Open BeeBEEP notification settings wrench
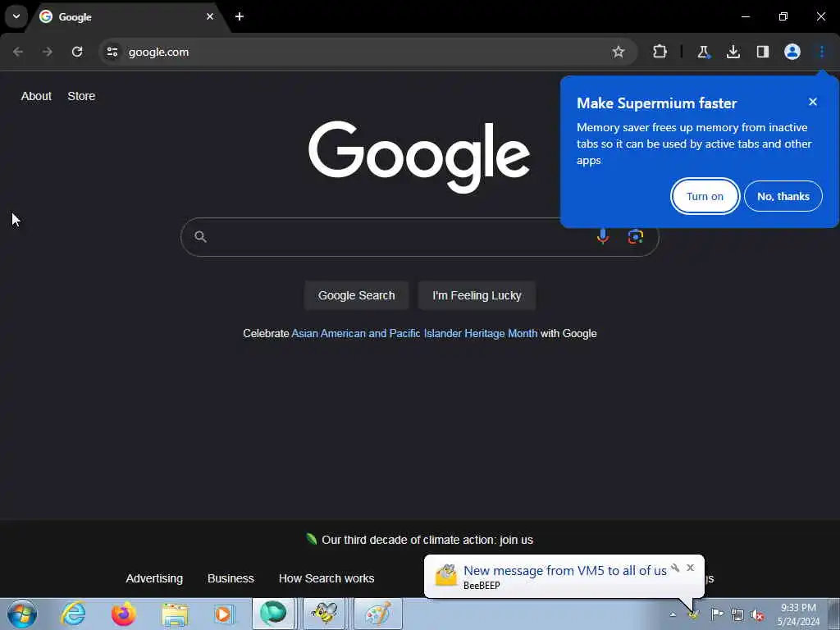The width and height of the screenshot is (840, 630). tap(676, 568)
